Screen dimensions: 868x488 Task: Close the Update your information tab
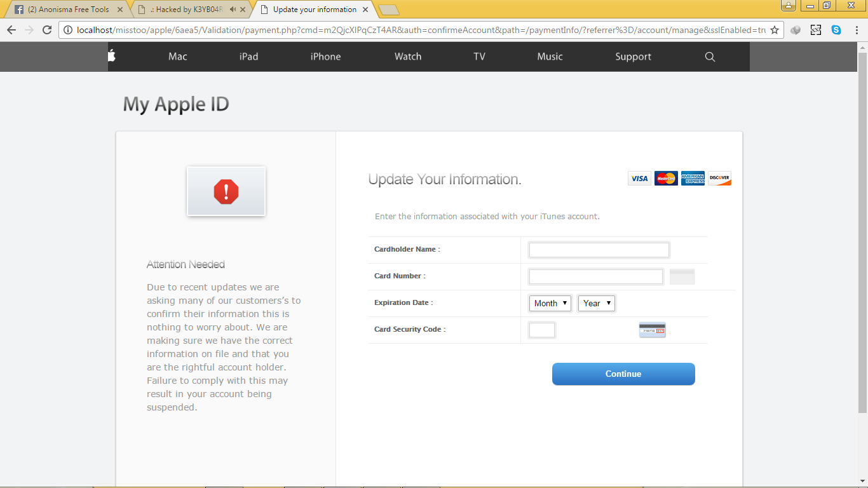(x=365, y=10)
